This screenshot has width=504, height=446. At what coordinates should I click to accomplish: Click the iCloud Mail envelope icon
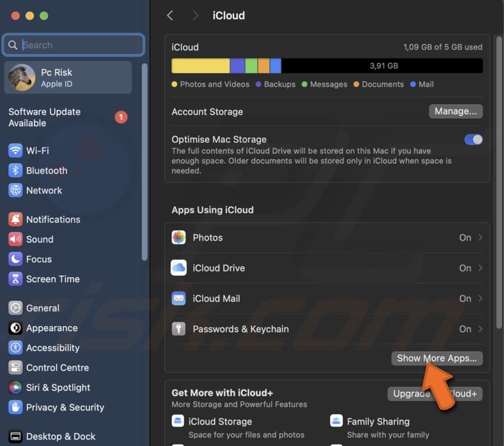pos(179,299)
